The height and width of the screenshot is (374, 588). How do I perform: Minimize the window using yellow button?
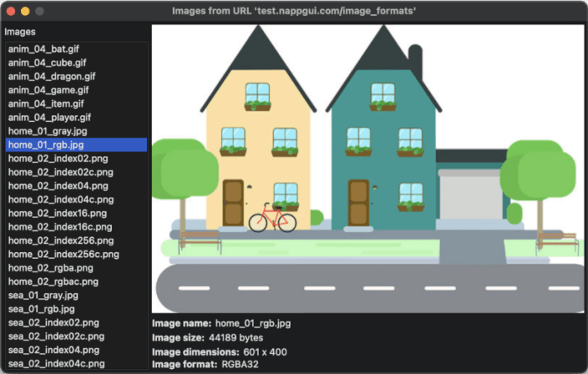tap(25, 12)
